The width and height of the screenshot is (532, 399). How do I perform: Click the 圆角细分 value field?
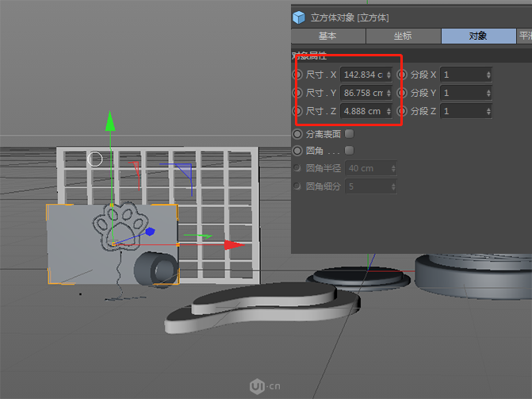pos(371,186)
